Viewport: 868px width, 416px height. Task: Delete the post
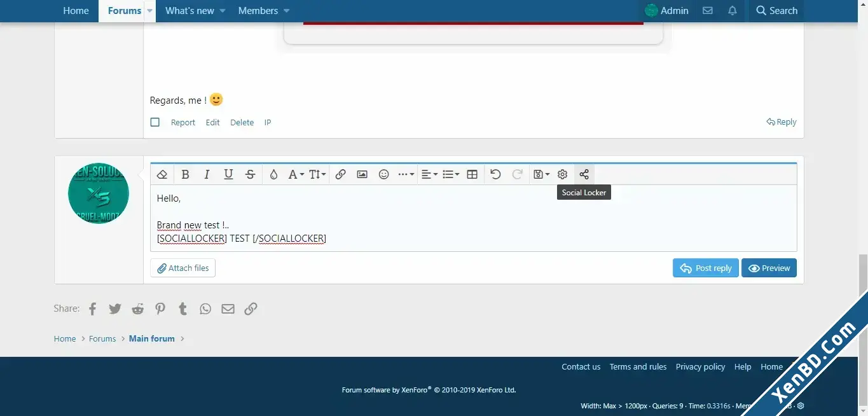(242, 123)
